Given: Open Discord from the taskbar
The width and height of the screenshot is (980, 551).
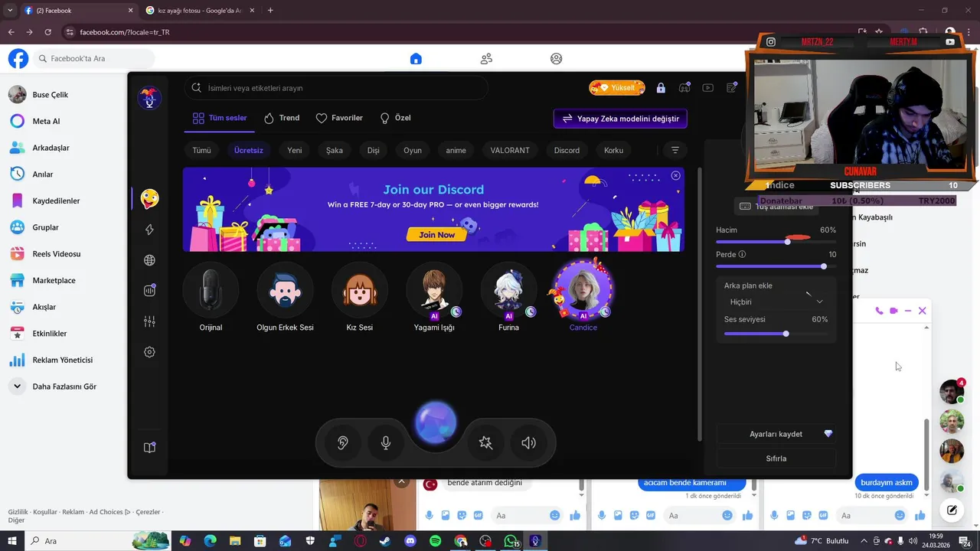Looking at the screenshot, I should (410, 541).
